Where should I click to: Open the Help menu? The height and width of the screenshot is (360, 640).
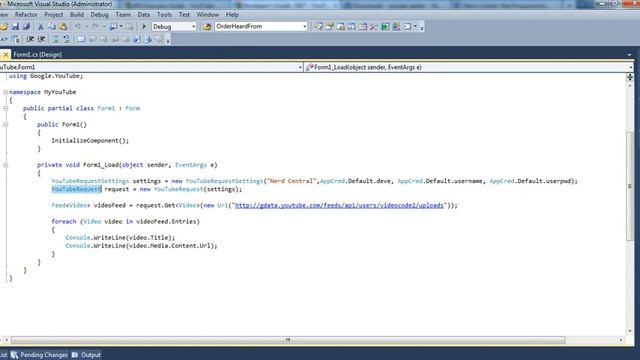[232, 15]
